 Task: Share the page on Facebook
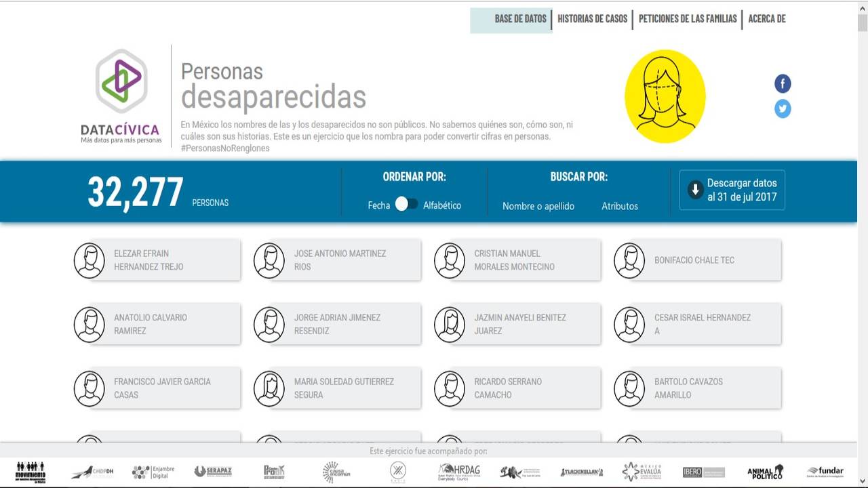tap(783, 84)
